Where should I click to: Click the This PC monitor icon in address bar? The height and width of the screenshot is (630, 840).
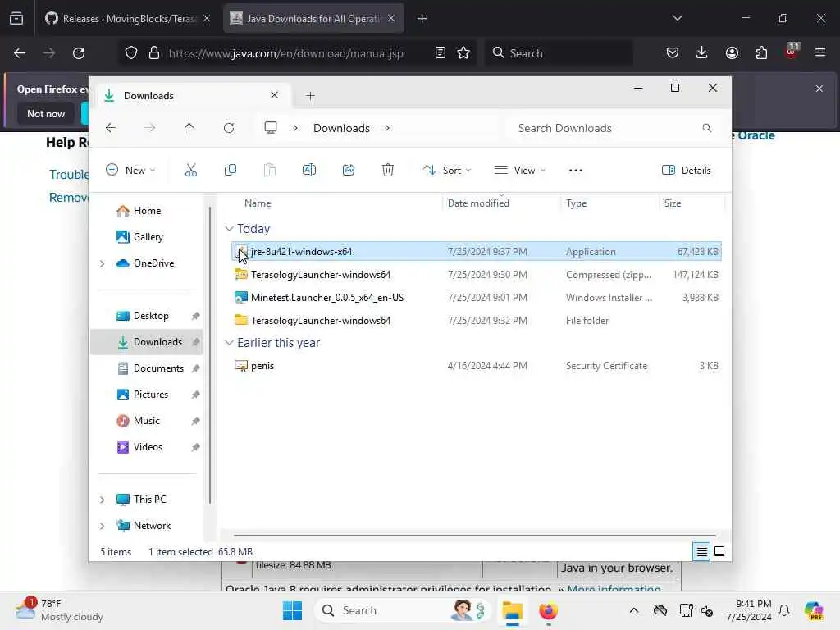pos(271,128)
